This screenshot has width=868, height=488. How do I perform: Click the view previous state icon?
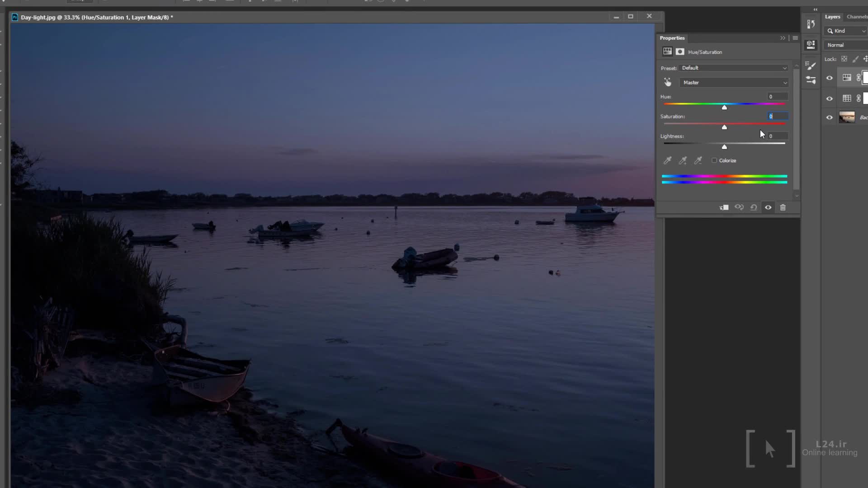pyautogui.click(x=739, y=207)
